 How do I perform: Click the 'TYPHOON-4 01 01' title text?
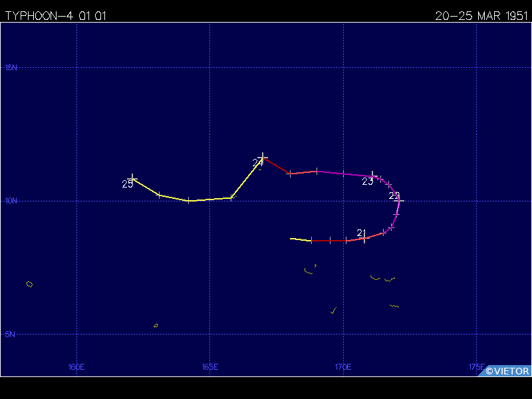point(56,16)
